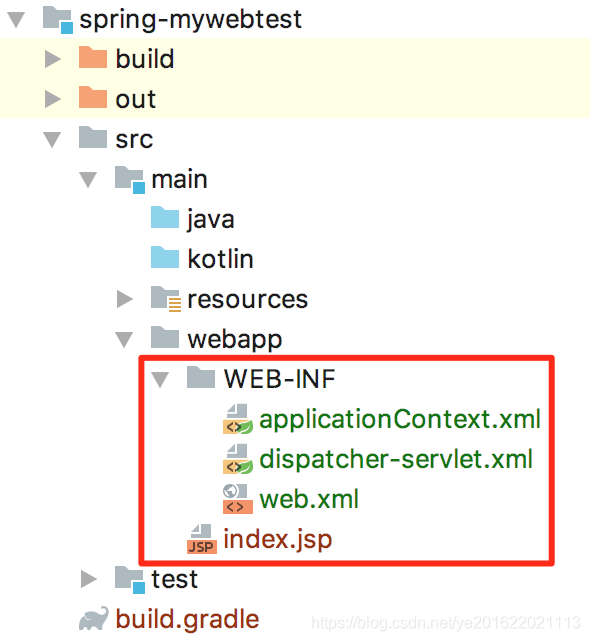
Task: Click the gray src folder icon
Action: point(93,137)
